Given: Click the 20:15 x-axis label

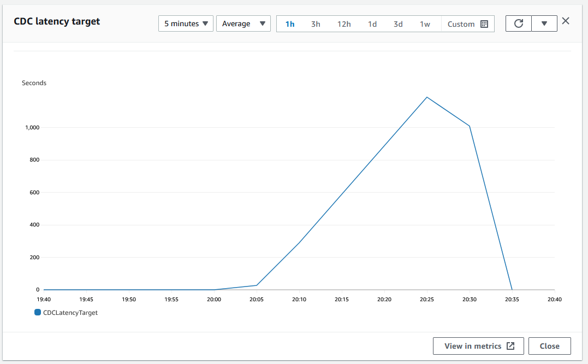Looking at the screenshot, I should [342, 300].
